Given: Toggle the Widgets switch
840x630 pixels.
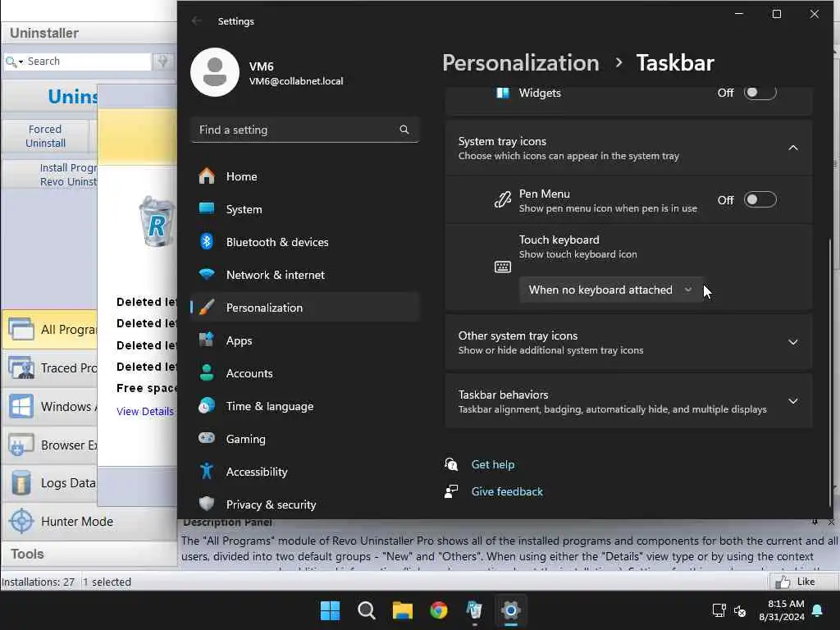Looking at the screenshot, I should [x=760, y=93].
